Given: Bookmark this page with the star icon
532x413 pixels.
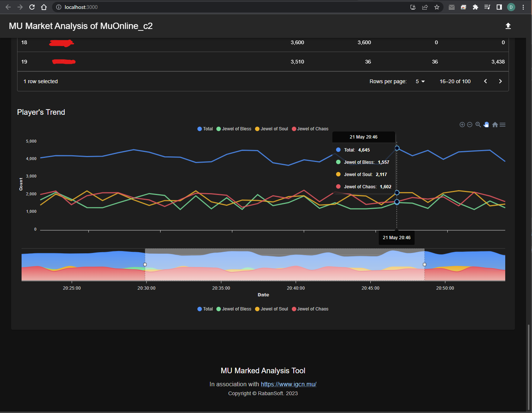Looking at the screenshot, I should coord(437,7).
